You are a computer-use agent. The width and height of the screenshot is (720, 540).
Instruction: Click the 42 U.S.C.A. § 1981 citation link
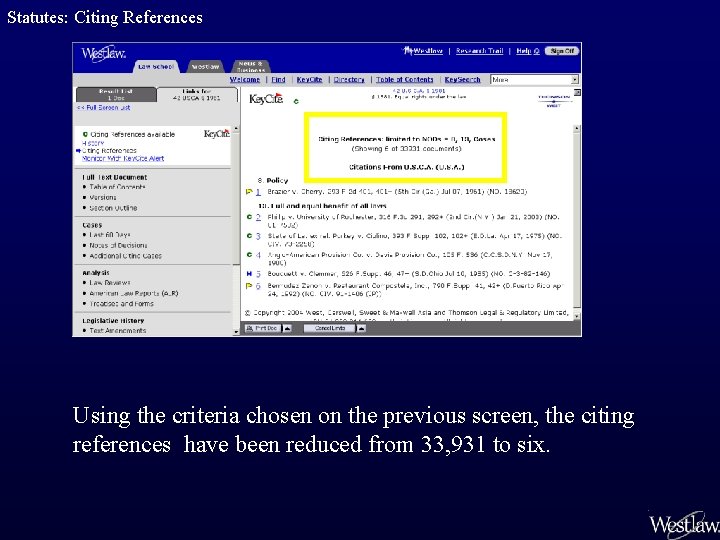pyautogui.click(x=418, y=91)
